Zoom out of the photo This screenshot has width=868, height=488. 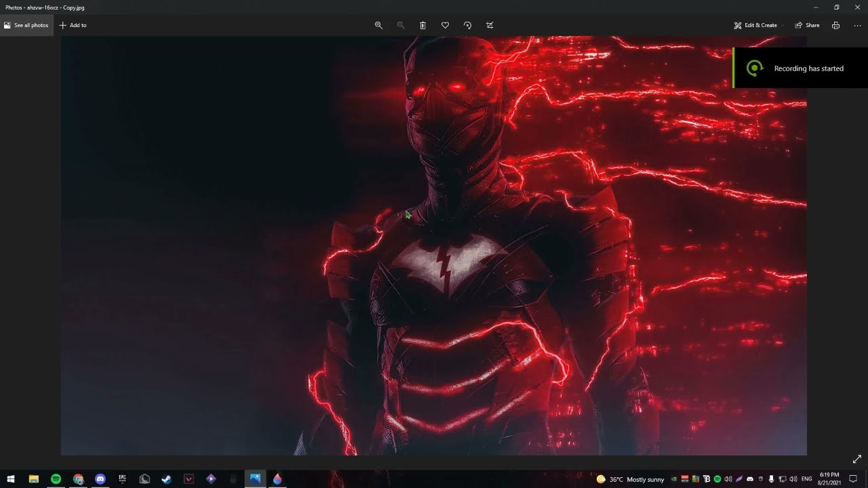pos(401,25)
